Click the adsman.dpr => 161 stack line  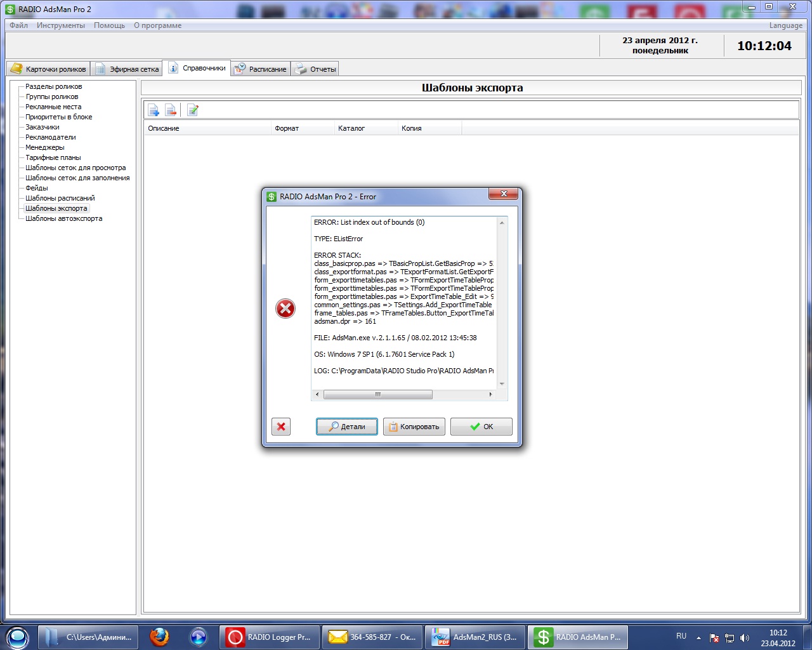(345, 321)
